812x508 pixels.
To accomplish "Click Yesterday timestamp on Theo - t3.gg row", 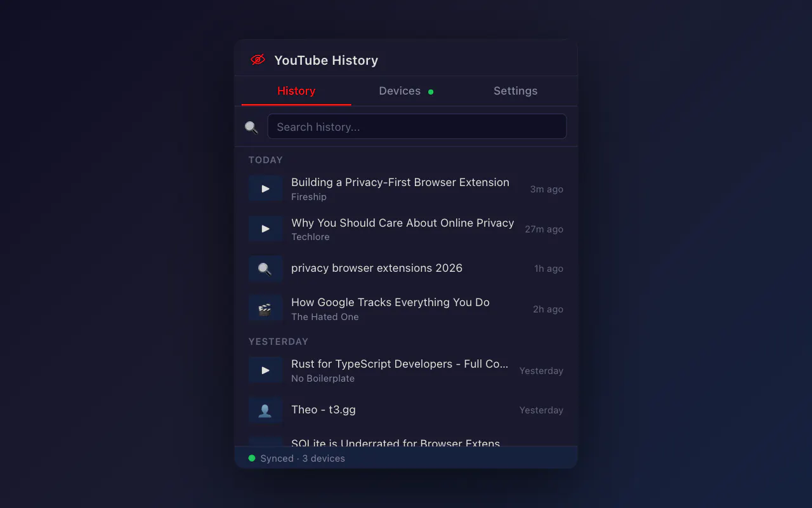I will (x=541, y=410).
